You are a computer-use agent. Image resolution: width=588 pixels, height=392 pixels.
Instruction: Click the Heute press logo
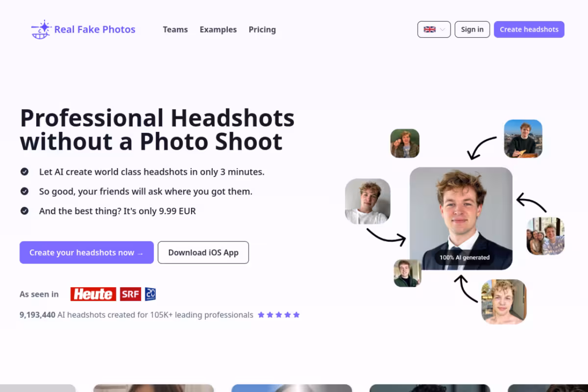pyautogui.click(x=93, y=294)
